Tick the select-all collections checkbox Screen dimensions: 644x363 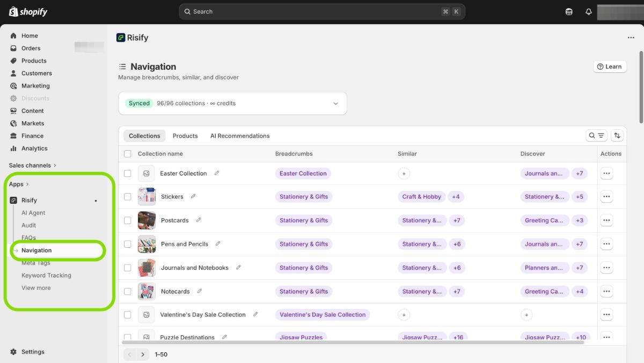click(128, 154)
